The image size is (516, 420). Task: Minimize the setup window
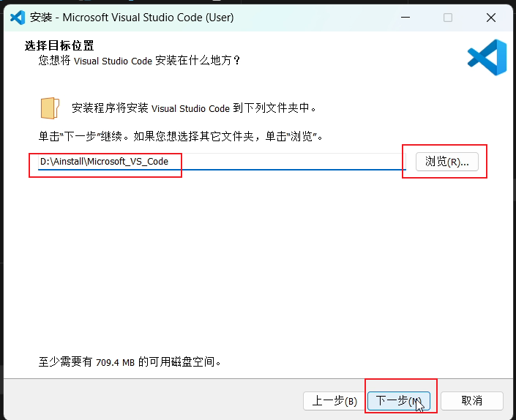pyautogui.click(x=405, y=18)
